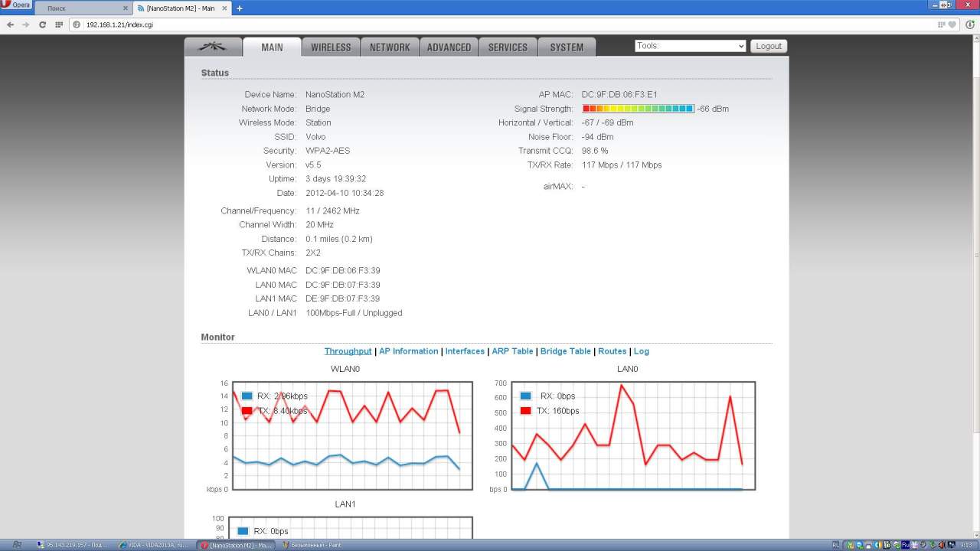The image size is (980, 551).
Task: Switch to the WIRELESS tab
Action: pyautogui.click(x=331, y=47)
